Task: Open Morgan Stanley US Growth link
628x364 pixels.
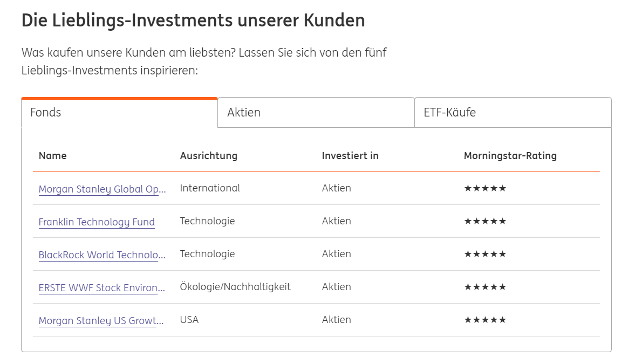Action: tap(101, 321)
